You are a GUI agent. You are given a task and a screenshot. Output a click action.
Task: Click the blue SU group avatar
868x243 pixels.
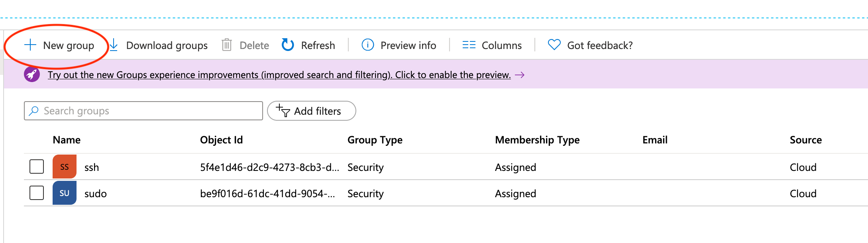click(x=65, y=193)
